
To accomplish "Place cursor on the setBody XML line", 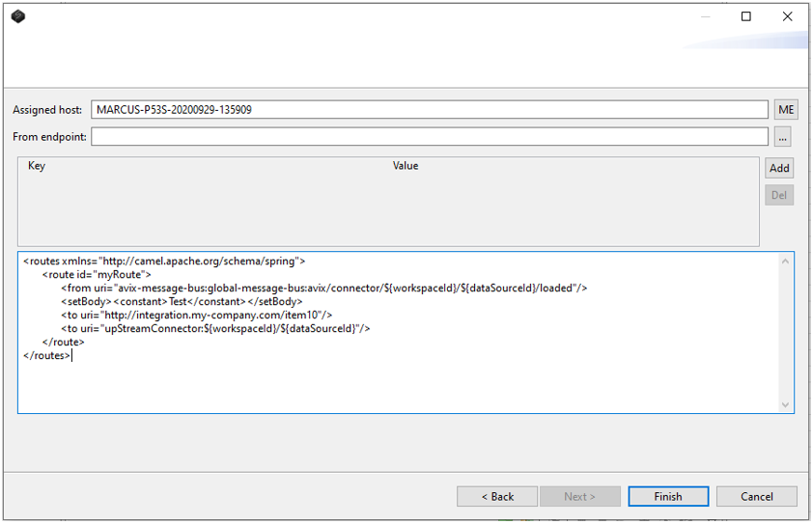I will pyautogui.click(x=182, y=301).
